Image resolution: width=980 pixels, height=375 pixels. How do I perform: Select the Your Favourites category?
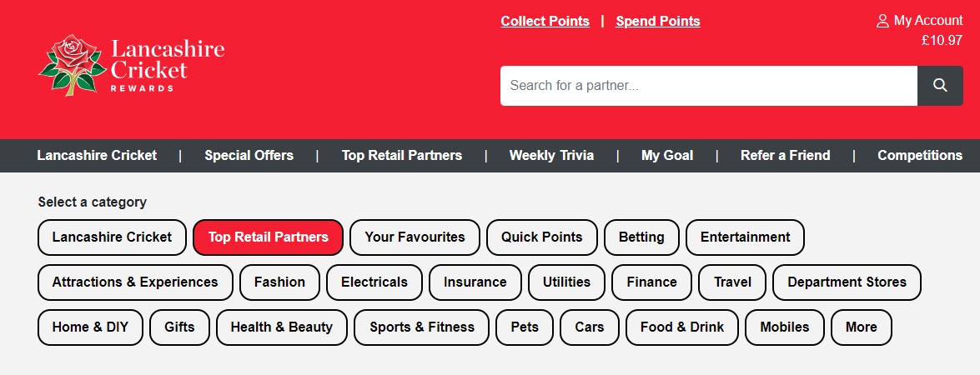point(415,237)
